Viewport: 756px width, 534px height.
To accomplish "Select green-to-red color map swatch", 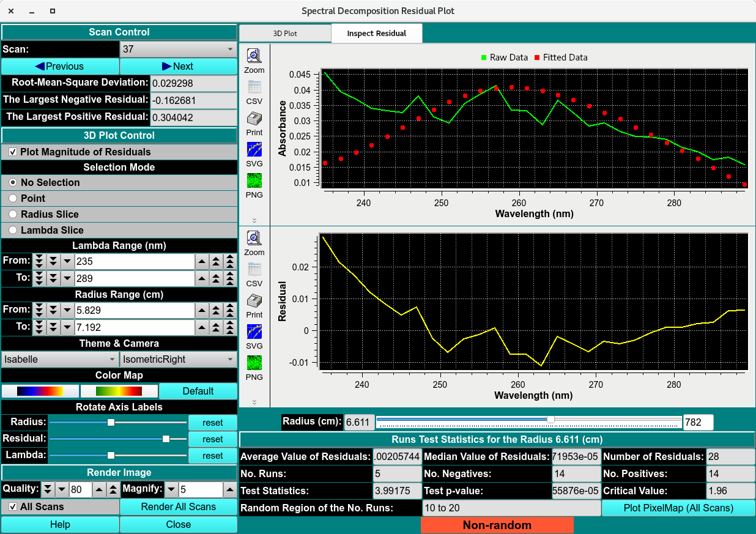I will [119, 391].
